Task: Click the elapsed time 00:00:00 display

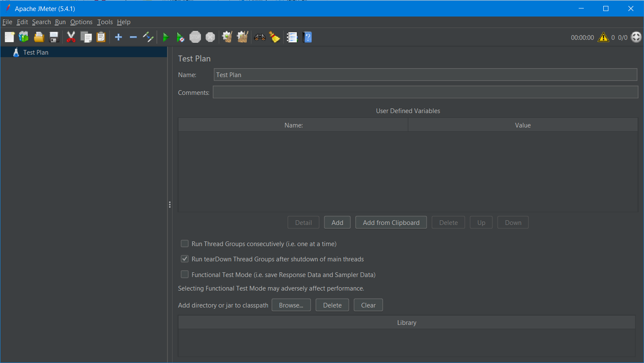Action: point(582,37)
